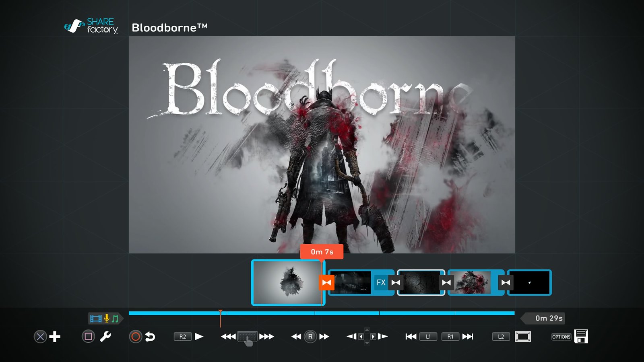Step back one frame icon
Viewport: 644px width, 362px height.
click(x=351, y=336)
